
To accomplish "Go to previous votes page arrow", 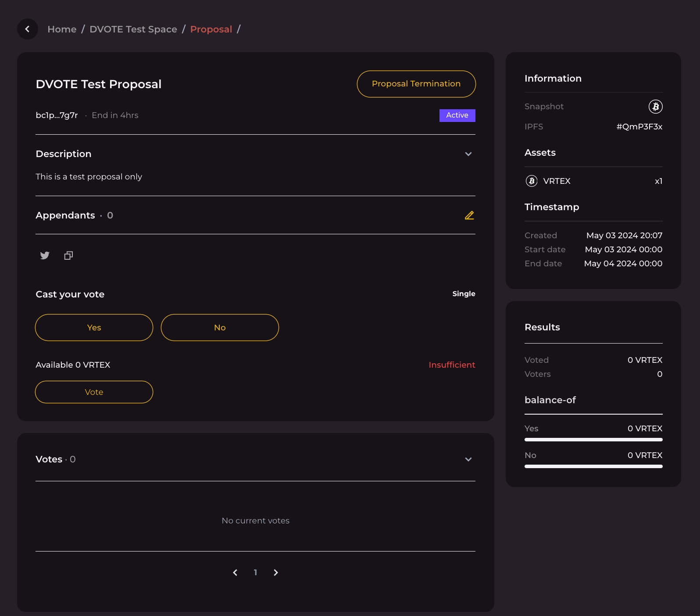I will pyautogui.click(x=235, y=573).
